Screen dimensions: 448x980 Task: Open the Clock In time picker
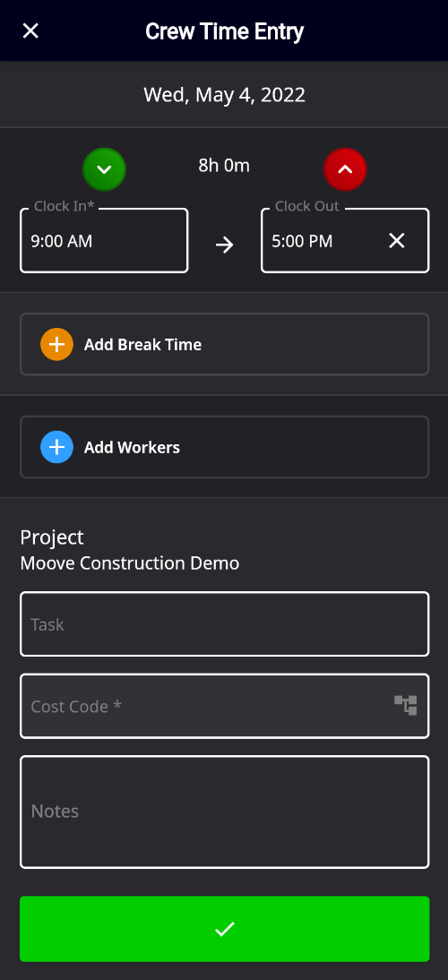coord(104,241)
